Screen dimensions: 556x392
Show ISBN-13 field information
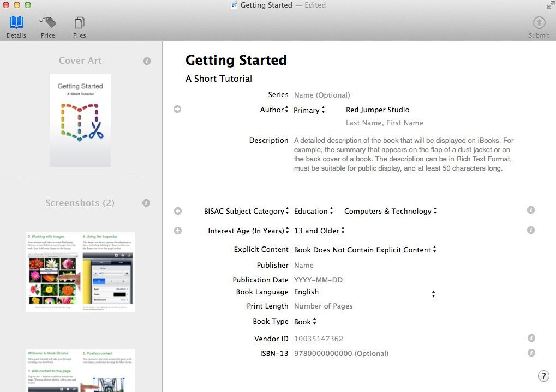531,353
